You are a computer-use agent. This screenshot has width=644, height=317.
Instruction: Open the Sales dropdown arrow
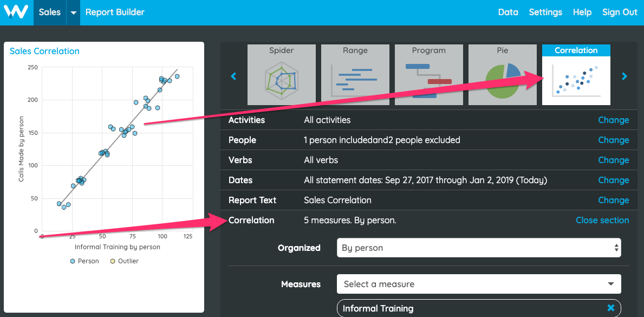click(x=73, y=12)
